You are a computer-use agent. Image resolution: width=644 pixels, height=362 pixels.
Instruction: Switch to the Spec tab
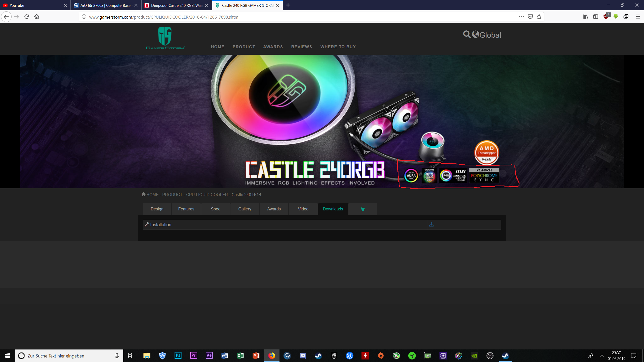click(x=215, y=209)
